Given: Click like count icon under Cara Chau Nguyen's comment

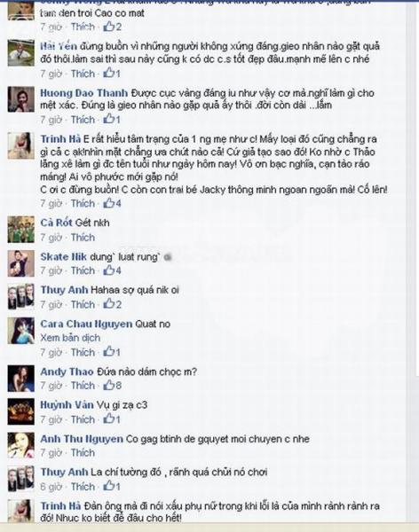Looking at the screenshot, I should tap(108, 351).
